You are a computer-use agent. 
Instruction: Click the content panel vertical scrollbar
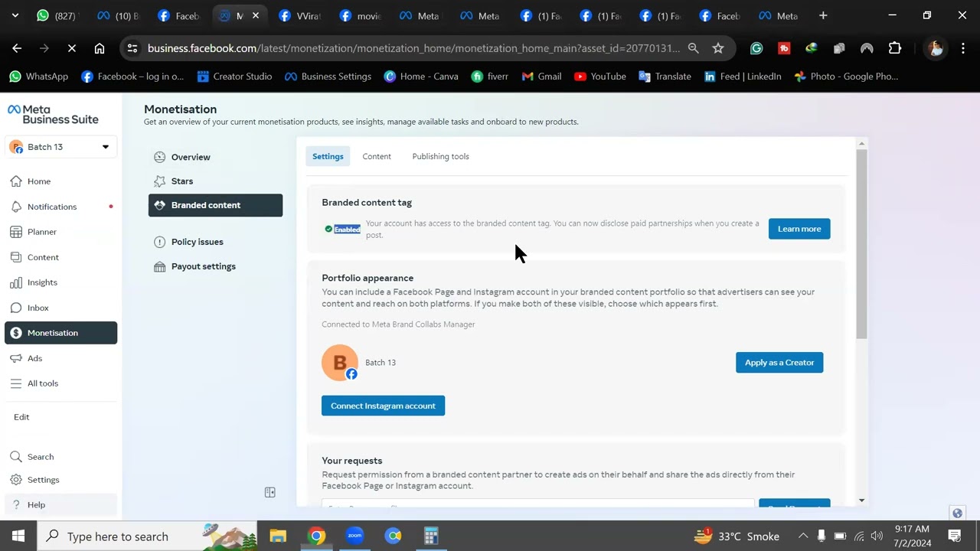861,245
